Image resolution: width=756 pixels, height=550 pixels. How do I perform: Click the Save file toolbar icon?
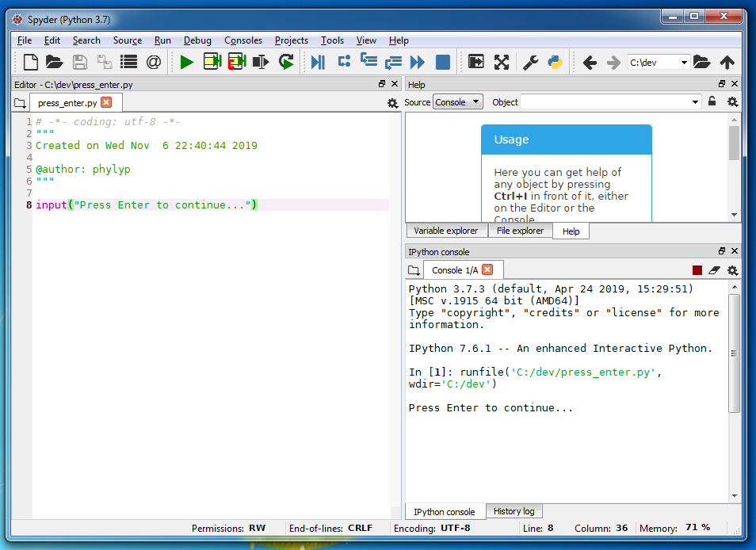tap(79, 62)
